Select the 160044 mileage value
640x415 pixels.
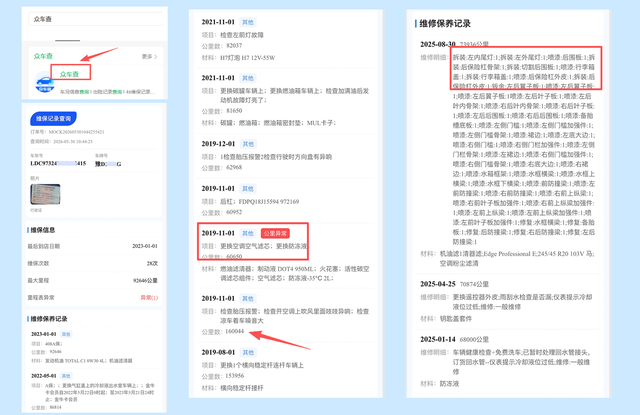(x=234, y=331)
